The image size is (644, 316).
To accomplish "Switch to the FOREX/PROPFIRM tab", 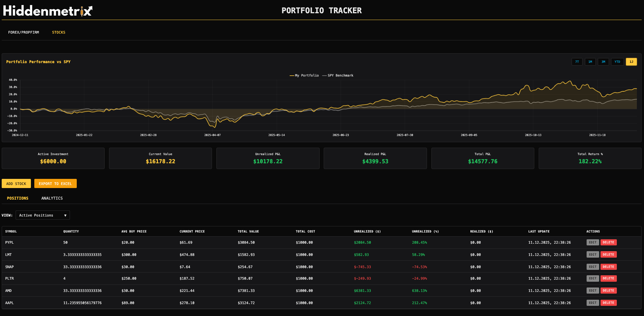I will (x=23, y=32).
